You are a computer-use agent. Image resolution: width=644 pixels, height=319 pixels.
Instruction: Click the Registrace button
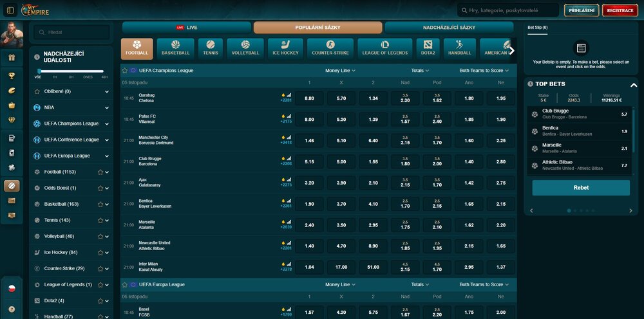pos(618,10)
